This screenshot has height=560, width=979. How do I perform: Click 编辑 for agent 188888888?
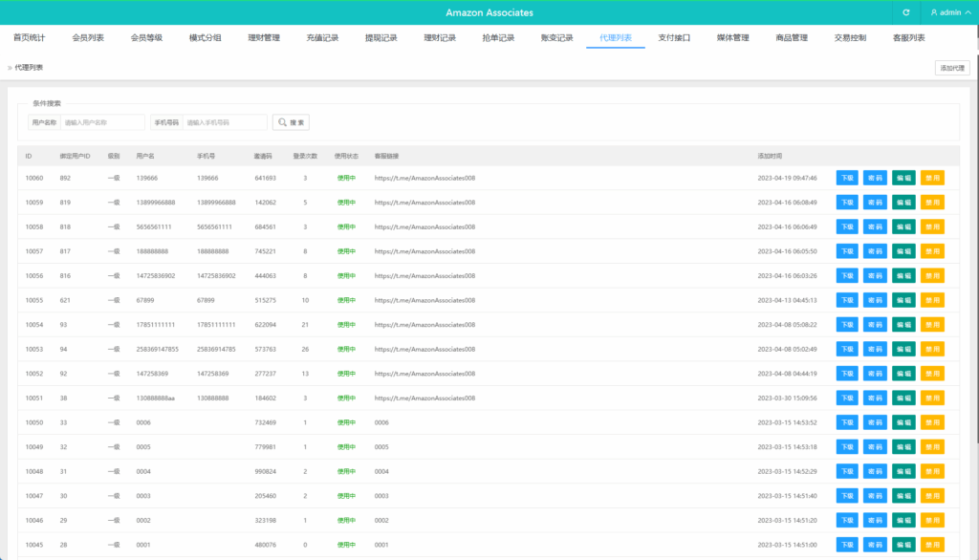tap(903, 250)
